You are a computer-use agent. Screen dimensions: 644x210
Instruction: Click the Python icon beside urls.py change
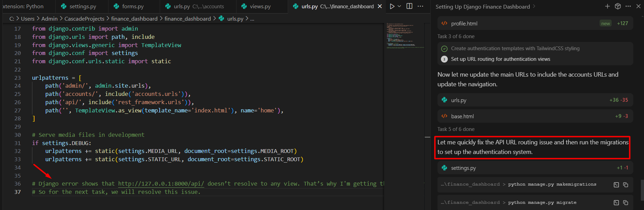pos(444,100)
